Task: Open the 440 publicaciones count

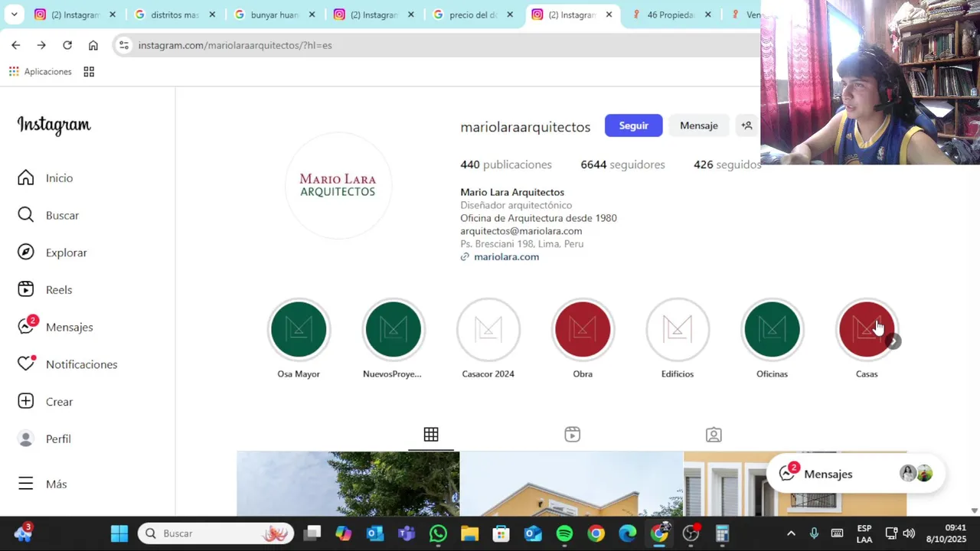Action: tap(505, 165)
